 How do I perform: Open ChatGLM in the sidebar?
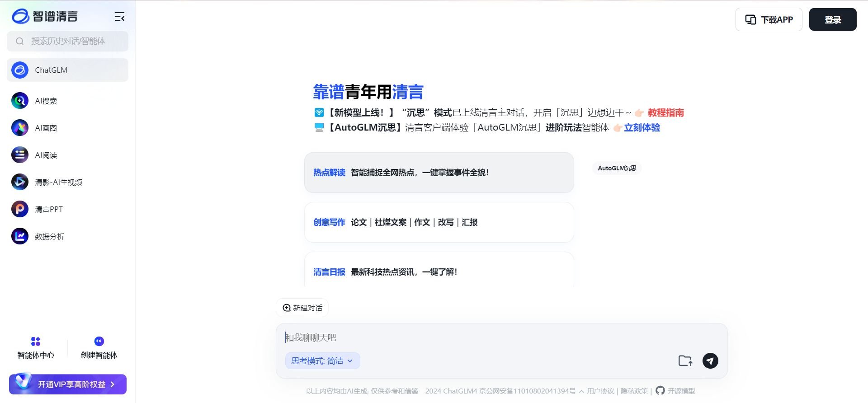[68, 70]
